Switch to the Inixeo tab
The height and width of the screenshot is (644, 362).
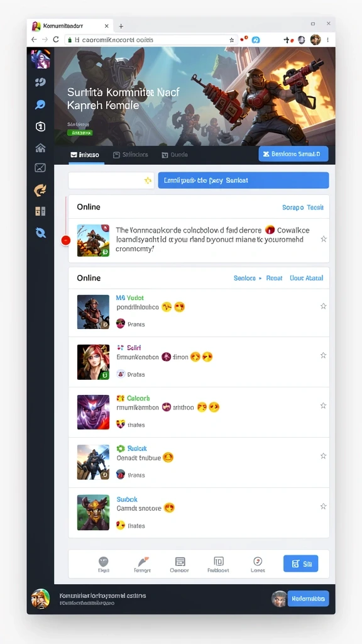85,155
